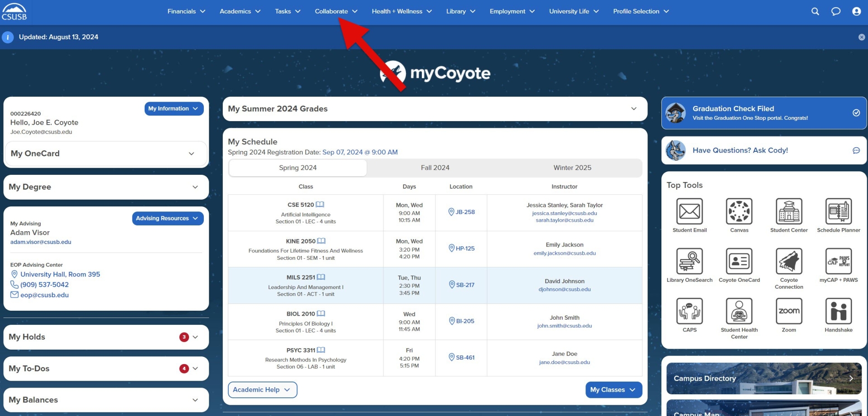Viewport: 868px width, 416px height.
Task: Click the info icon beside Updated notice
Action: coord(8,37)
